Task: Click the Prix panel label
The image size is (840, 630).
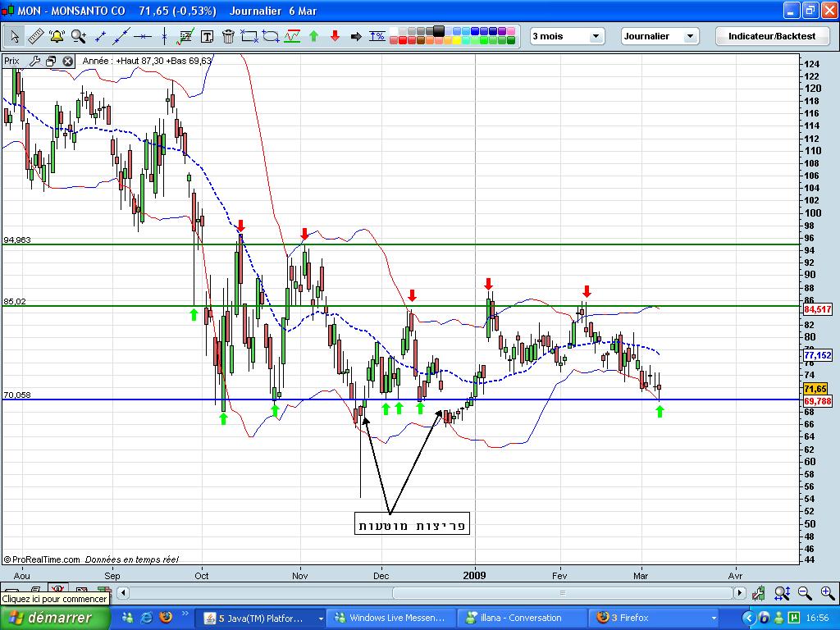Action: pos(11,61)
